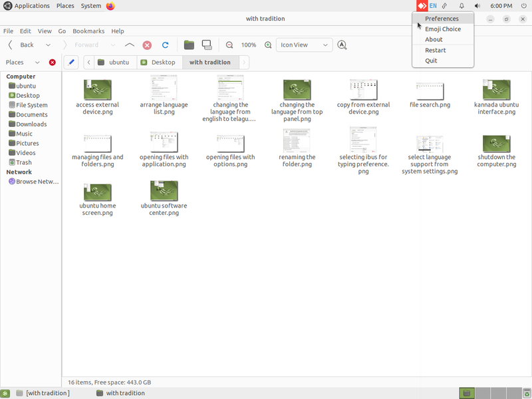Select the 'arrange language list.png' file
This screenshot has height=399, width=532.
click(164, 95)
